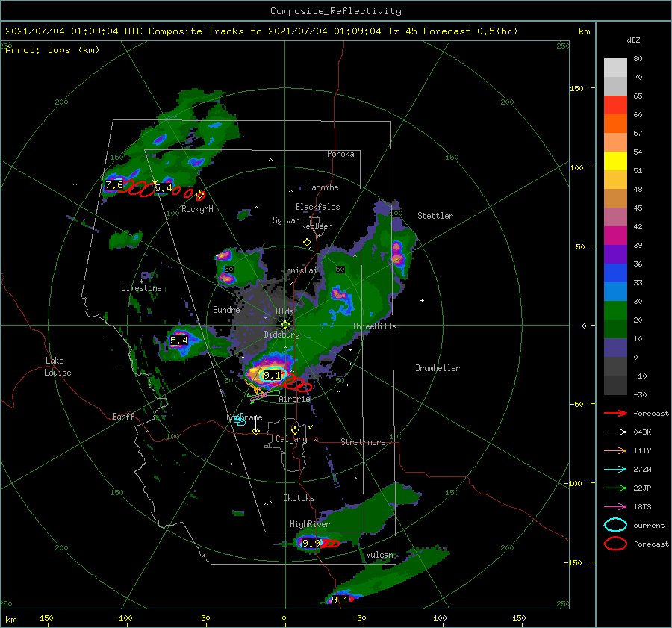Viewport: 672px width, 628px height.
Task: Select the orange 111V arrow icon
Action: click(x=615, y=450)
